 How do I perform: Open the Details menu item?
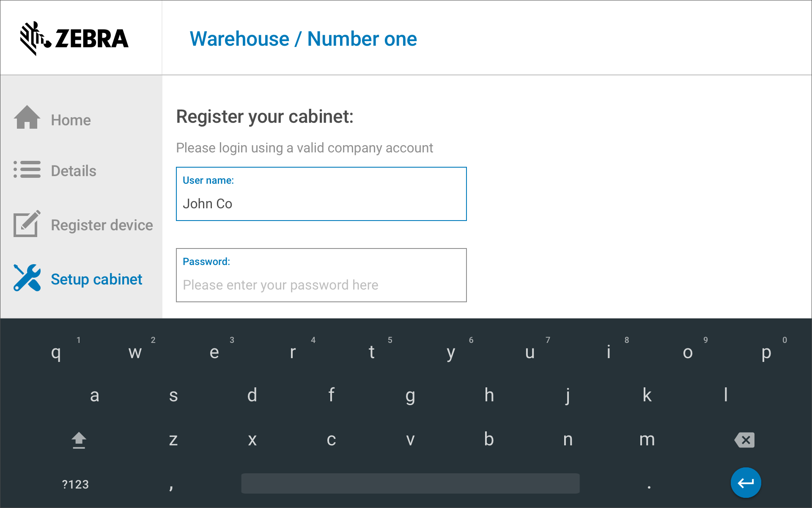pos(74,171)
